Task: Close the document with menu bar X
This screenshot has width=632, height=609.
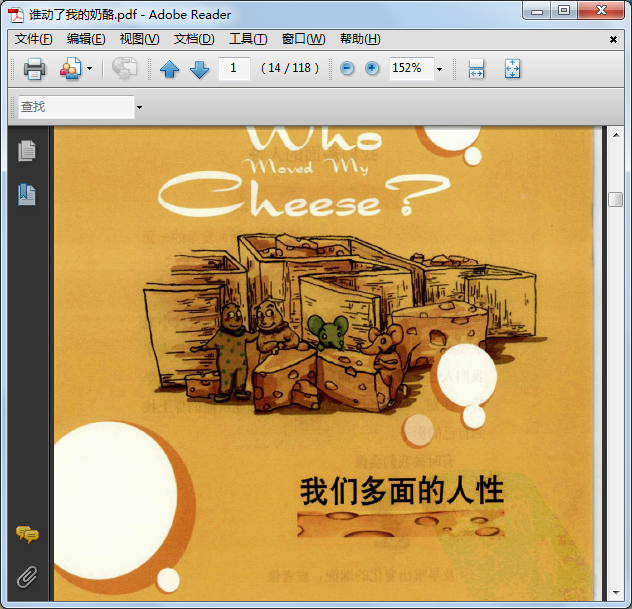Action: (x=613, y=39)
